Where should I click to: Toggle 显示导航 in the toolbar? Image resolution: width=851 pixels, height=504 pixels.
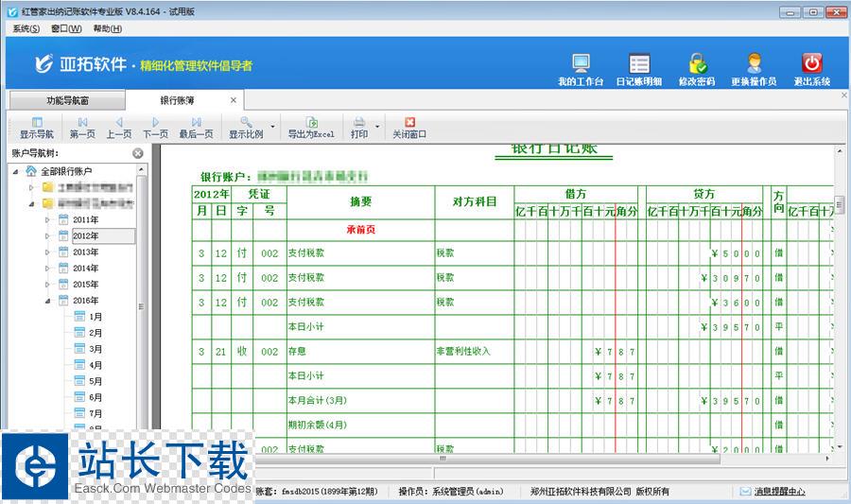point(37,128)
